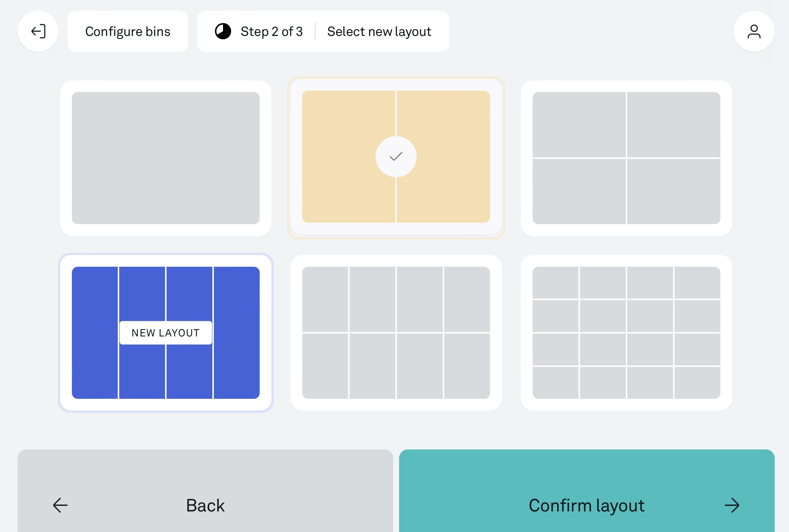Click the Step 2 of 3 text
Image resolution: width=789 pixels, height=532 pixels.
(271, 32)
